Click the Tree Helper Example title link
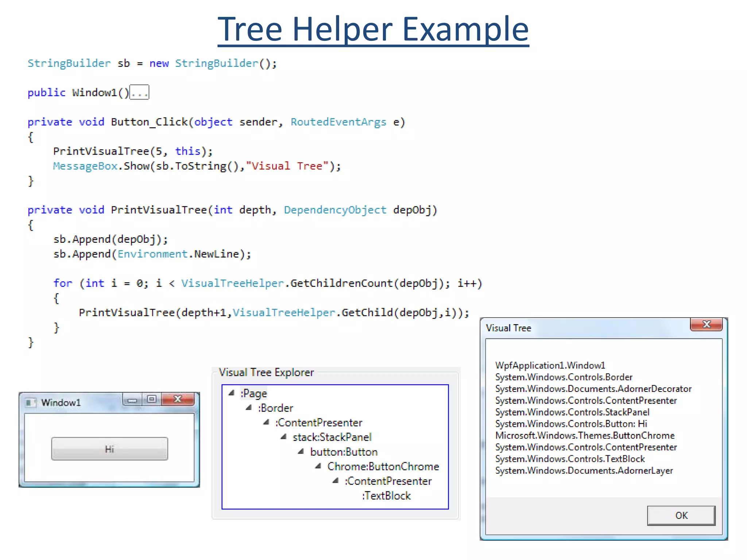 click(x=373, y=29)
